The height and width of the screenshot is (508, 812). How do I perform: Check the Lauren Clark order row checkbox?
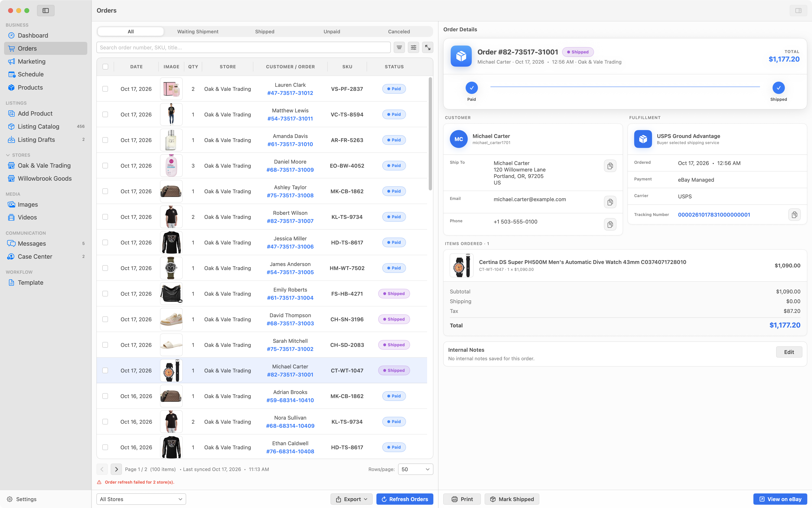pos(105,89)
